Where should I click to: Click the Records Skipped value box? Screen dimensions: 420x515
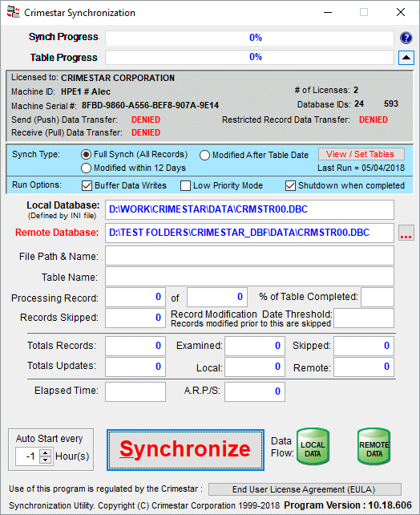(x=135, y=318)
